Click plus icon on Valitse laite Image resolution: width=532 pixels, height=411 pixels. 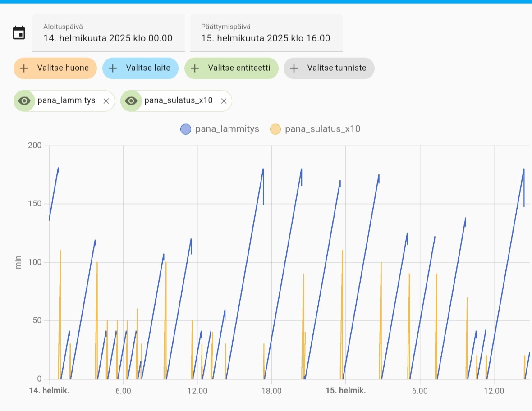[x=113, y=68]
